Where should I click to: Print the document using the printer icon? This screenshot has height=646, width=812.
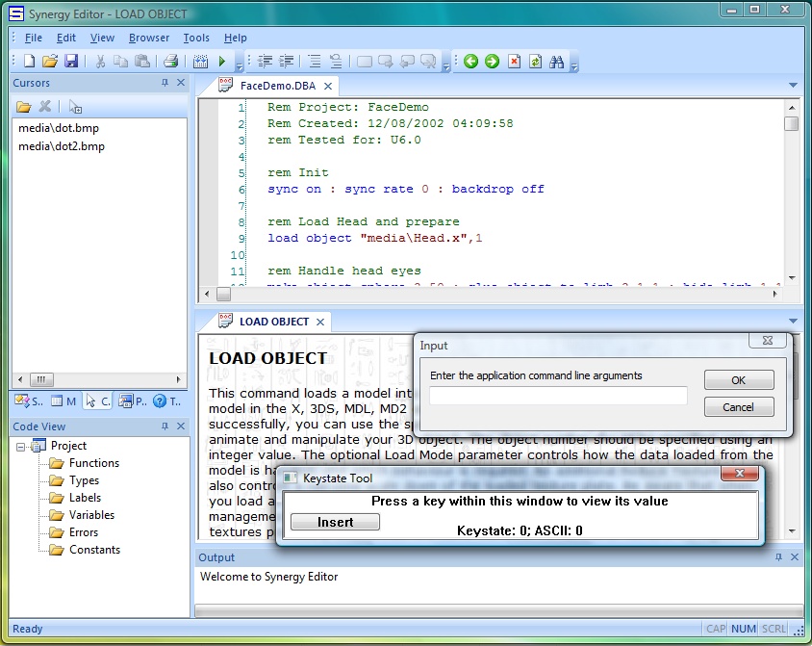[171, 61]
